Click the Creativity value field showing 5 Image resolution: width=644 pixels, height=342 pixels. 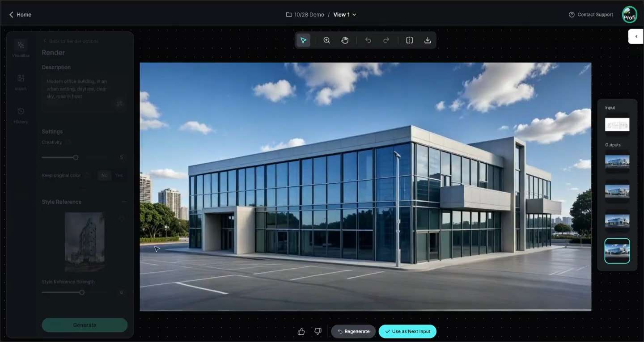click(121, 157)
